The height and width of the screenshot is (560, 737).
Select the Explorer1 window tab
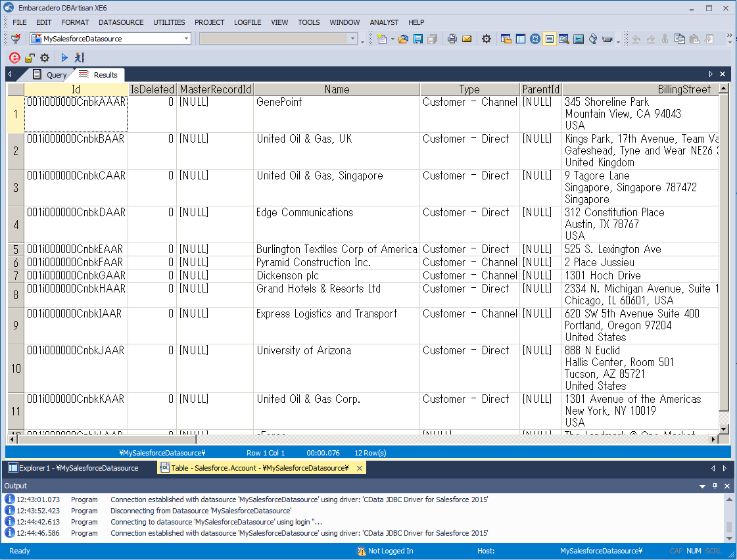click(74, 468)
